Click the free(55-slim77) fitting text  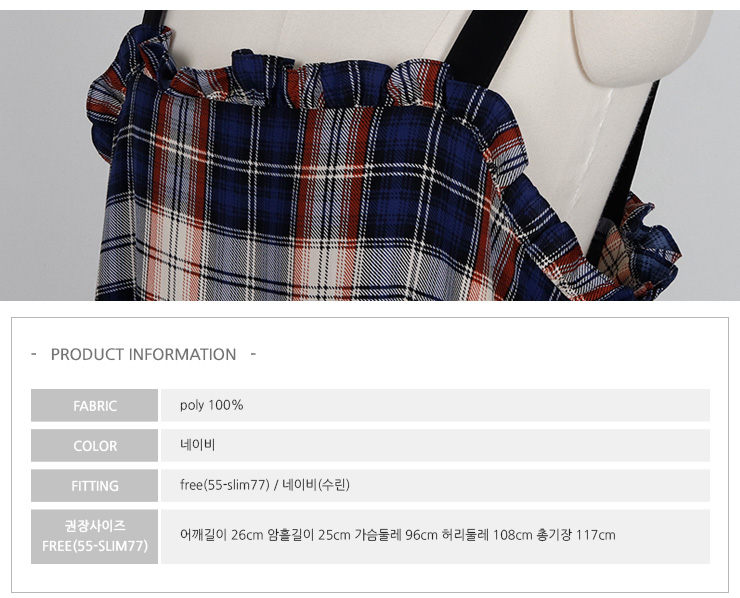coord(225,485)
